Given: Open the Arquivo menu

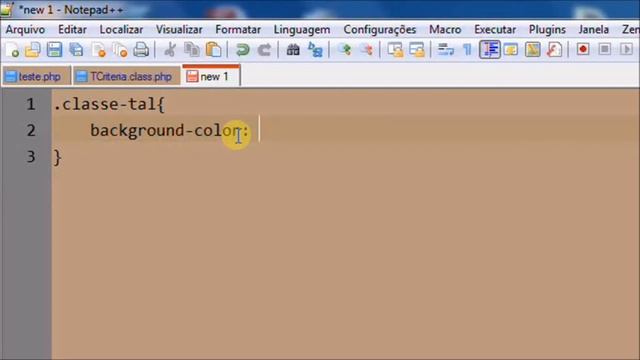Looking at the screenshot, I should point(25,29).
